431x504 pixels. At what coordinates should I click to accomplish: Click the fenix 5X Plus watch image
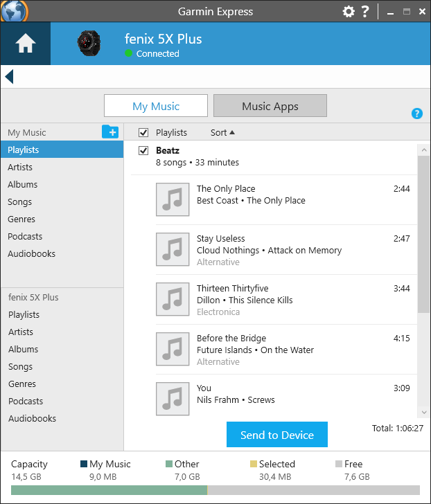89,43
